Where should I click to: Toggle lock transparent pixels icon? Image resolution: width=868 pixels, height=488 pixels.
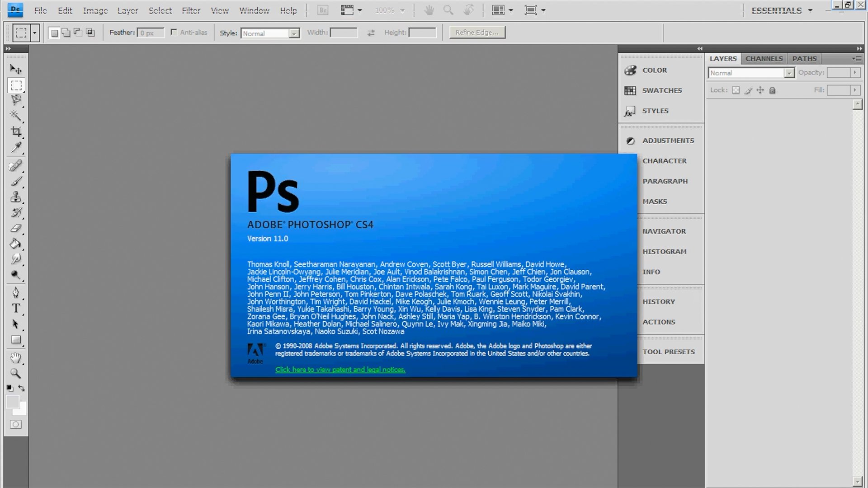coord(736,90)
